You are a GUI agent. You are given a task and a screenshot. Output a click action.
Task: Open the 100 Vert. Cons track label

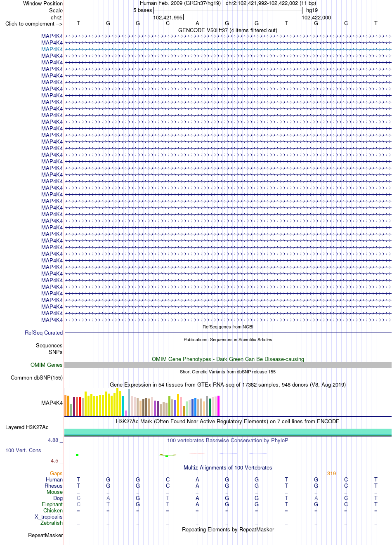[23, 450]
